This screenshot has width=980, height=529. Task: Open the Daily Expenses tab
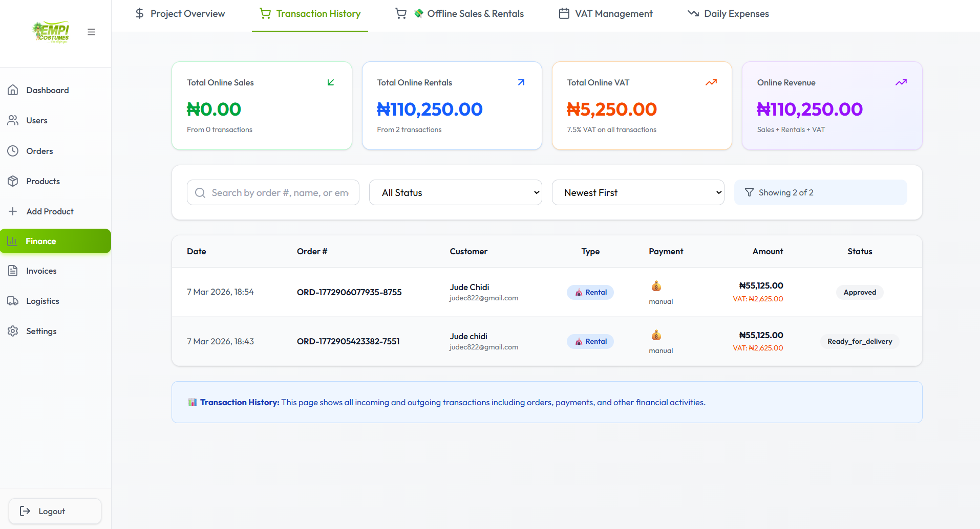click(x=736, y=13)
